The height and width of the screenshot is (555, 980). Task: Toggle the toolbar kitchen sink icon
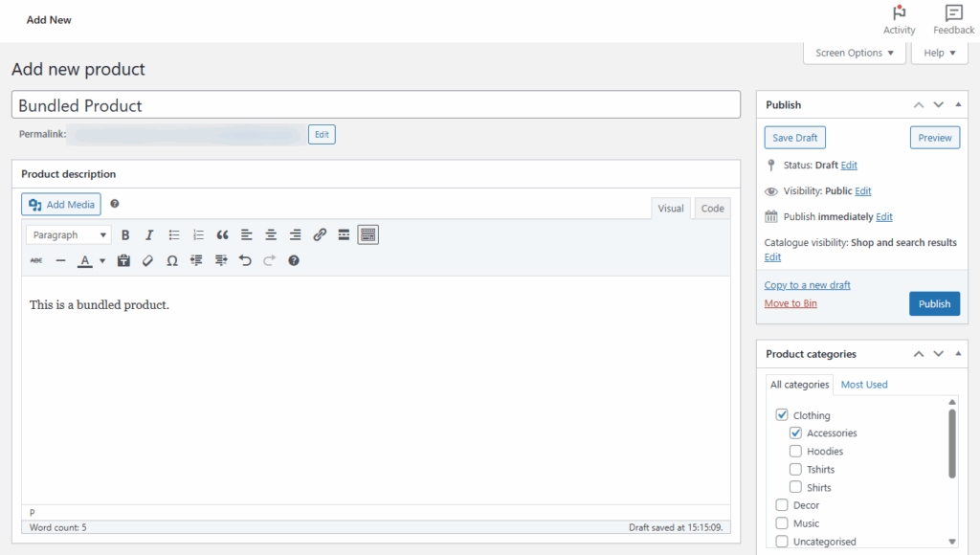[368, 234]
